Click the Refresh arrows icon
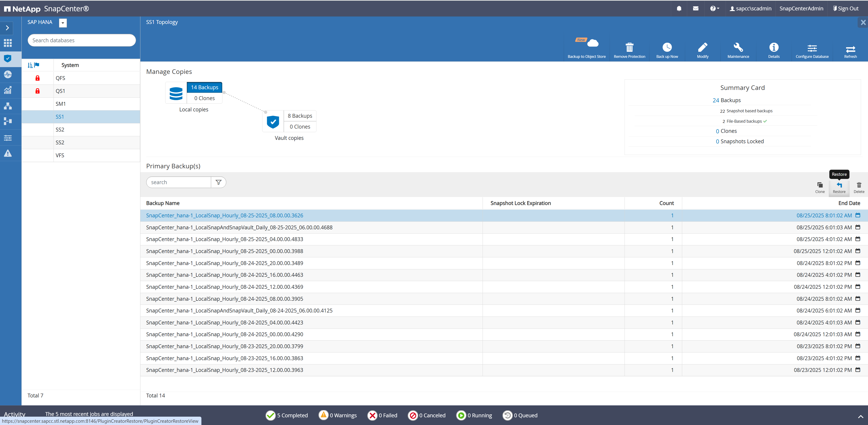 click(850, 49)
